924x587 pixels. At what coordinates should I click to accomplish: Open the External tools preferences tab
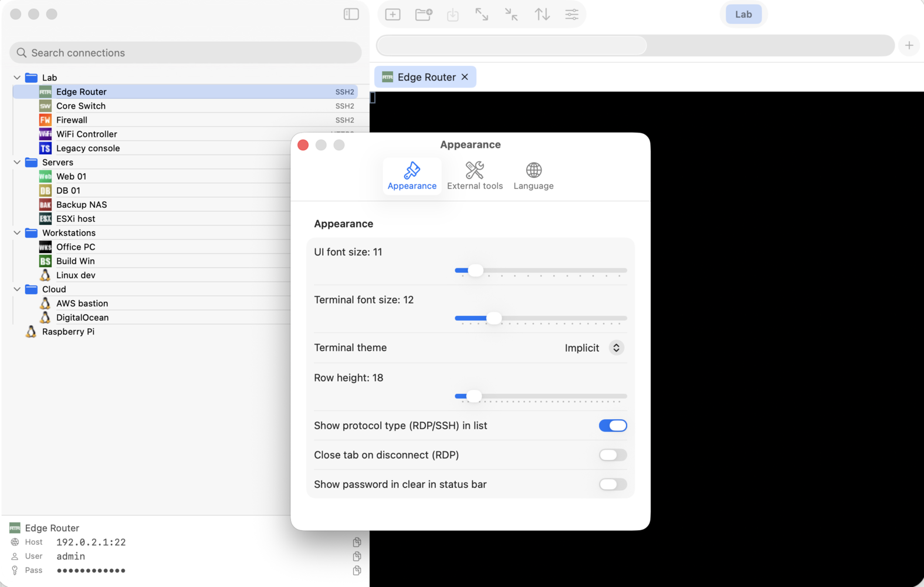coord(475,176)
